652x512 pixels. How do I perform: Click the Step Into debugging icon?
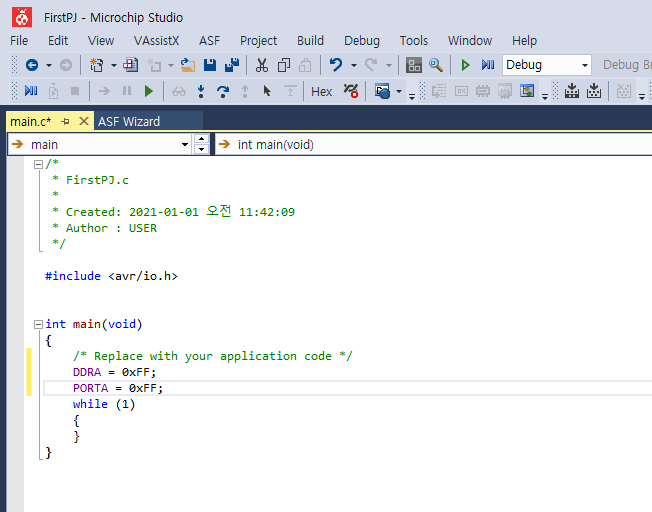[x=201, y=91]
